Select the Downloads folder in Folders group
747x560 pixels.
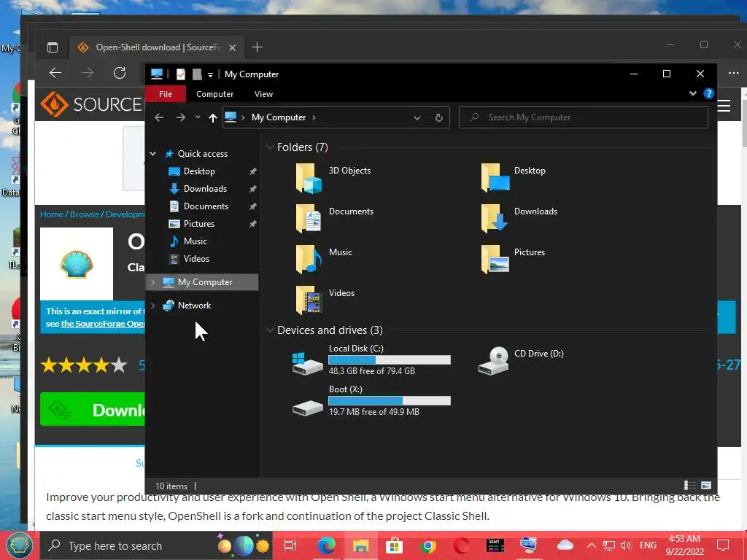pos(519,219)
